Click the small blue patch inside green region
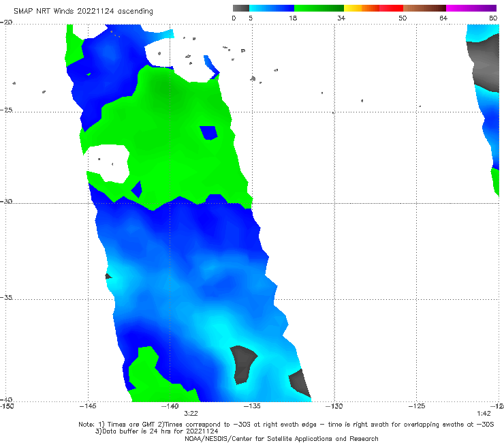 (x=208, y=133)
